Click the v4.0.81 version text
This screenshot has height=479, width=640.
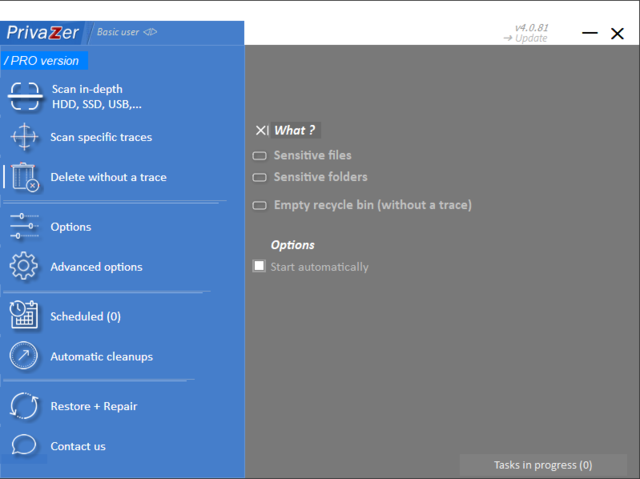click(531, 28)
